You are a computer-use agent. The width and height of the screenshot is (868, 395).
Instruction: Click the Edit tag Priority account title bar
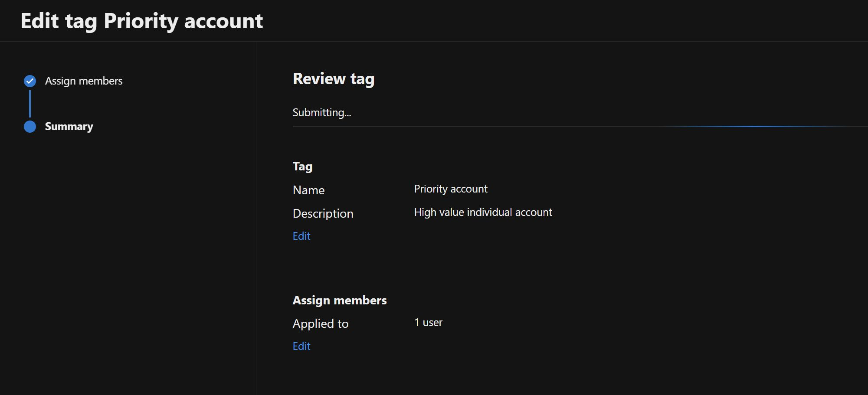click(x=142, y=20)
